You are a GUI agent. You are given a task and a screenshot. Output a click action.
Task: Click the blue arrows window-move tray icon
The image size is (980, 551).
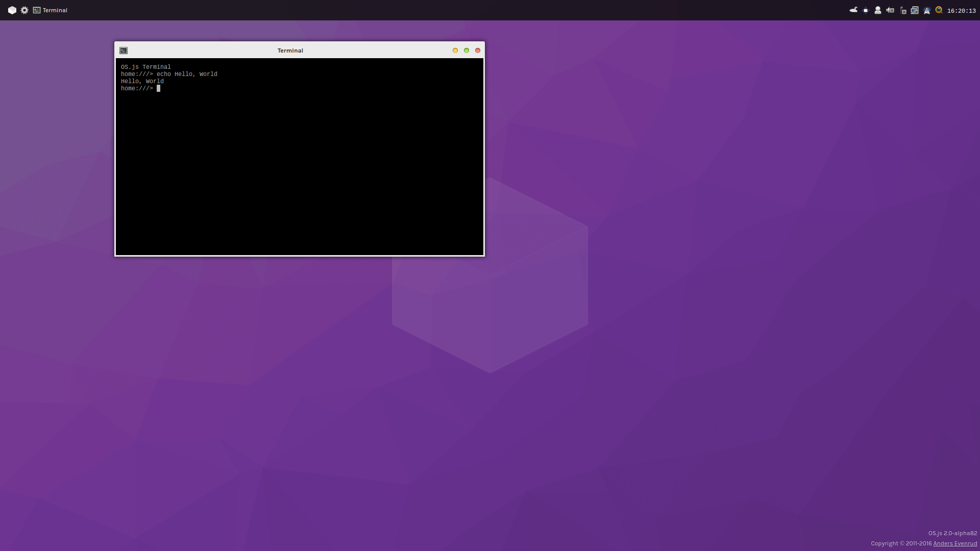(866, 10)
